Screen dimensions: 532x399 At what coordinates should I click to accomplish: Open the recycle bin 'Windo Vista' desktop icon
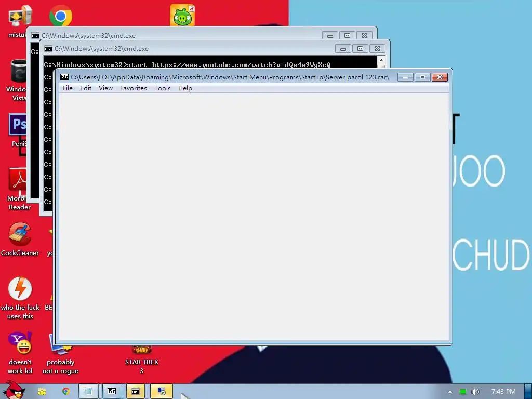(17, 80)
